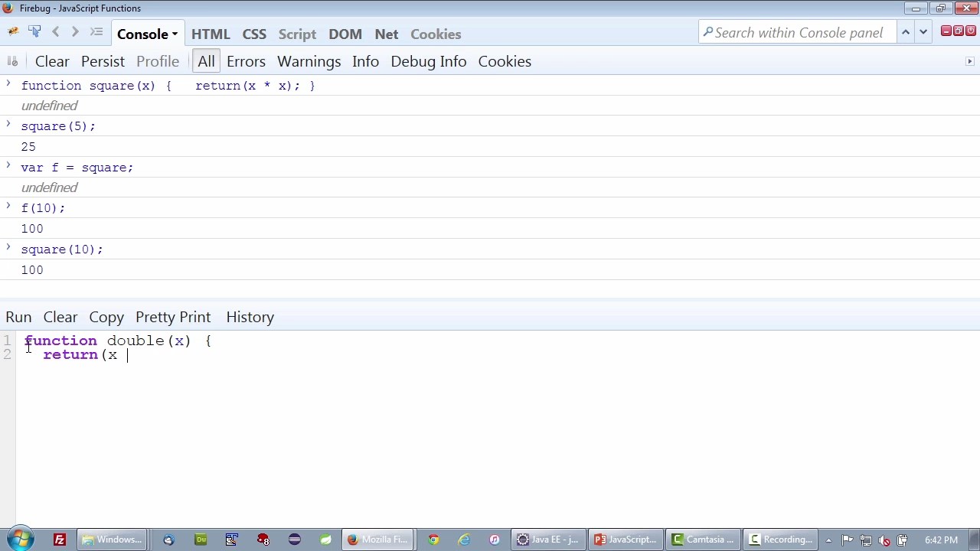Show hidden system tray icons
Viewport: 980px width, 551px height.
(828, 540)
